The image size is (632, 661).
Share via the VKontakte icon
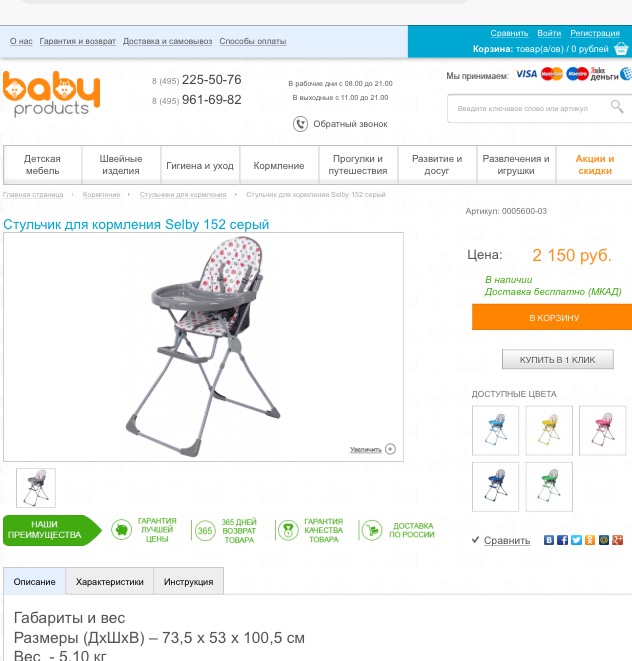(549, 540)
